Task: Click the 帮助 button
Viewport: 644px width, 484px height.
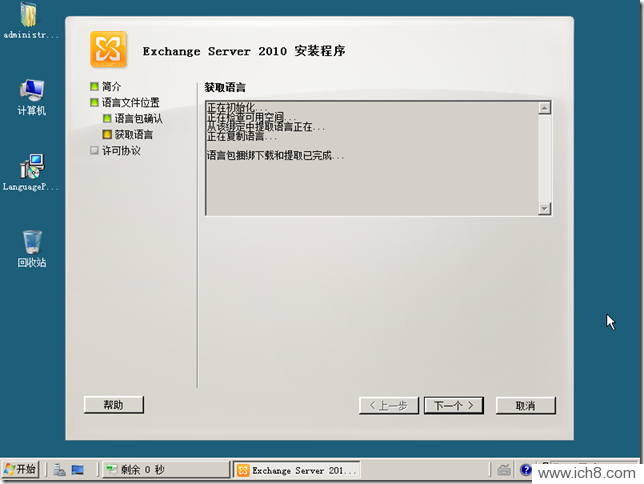Action: point(114,405)
